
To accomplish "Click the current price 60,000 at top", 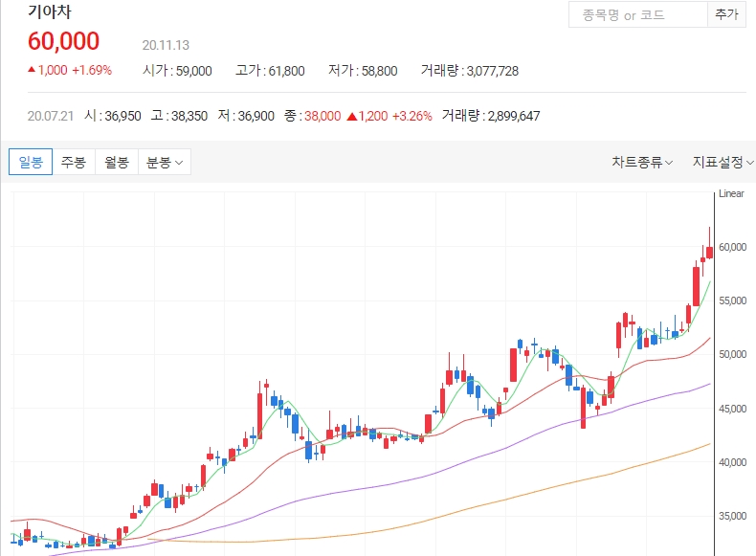I will tap(64, 41).
